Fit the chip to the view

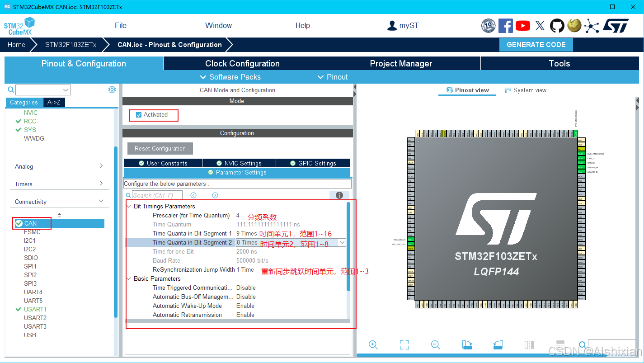[404, 345]
